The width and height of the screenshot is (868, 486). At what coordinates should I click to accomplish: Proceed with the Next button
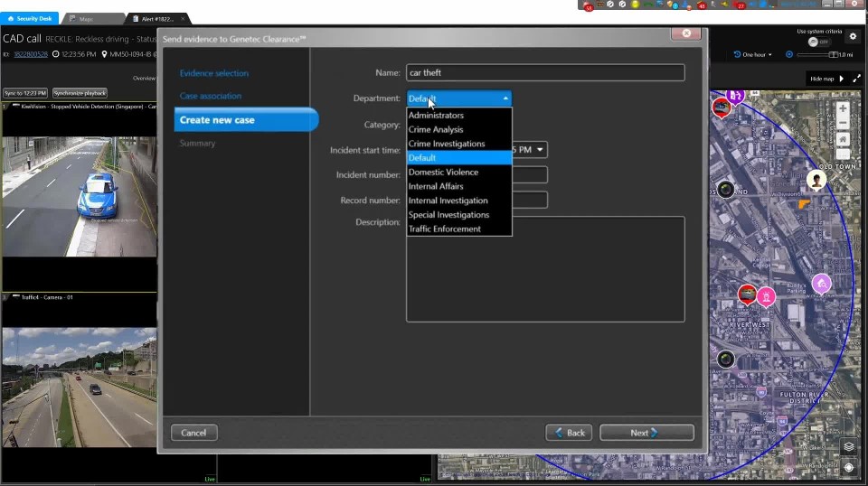(646, 433)
